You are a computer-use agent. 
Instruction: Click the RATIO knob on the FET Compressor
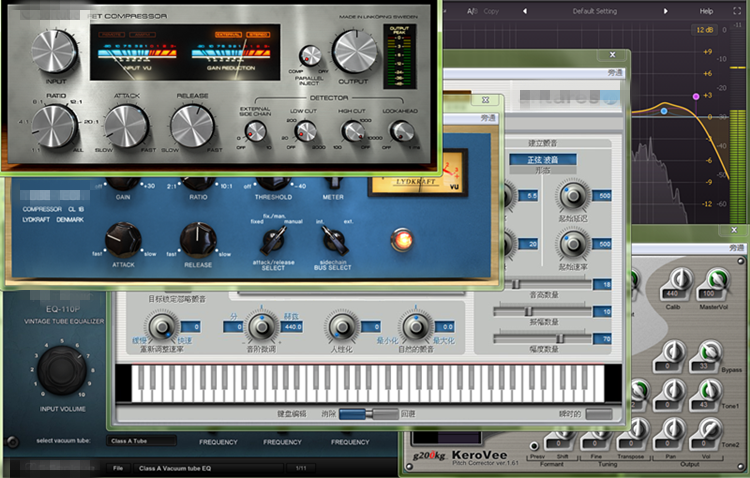click(x=55, y=126)
